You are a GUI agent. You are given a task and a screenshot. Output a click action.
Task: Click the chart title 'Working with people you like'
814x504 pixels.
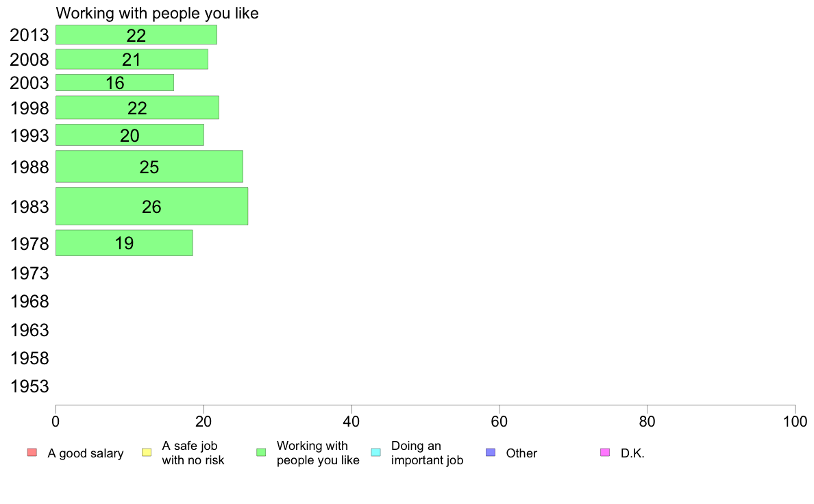pyautogui.click(x=158, y=13)
